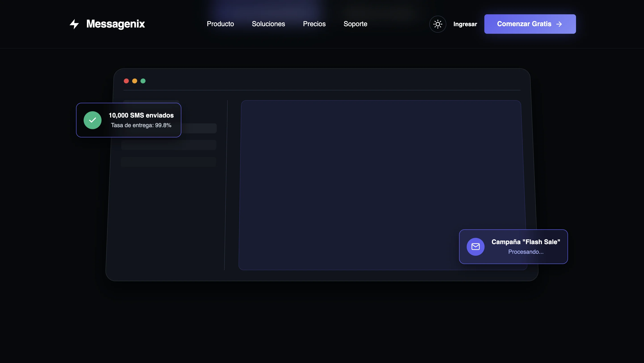
Task: Open the Soporte section
Action: click(355, 24)
